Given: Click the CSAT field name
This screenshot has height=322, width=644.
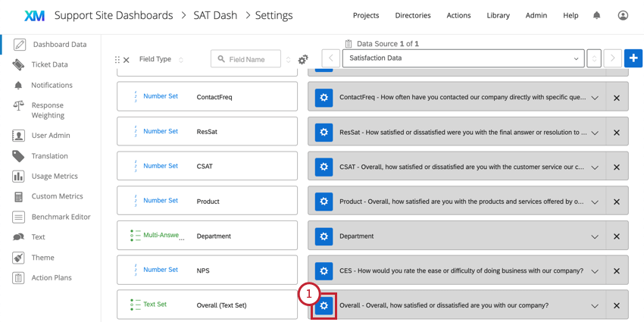Looking at the screenshot, I should [x=205, y=167].
